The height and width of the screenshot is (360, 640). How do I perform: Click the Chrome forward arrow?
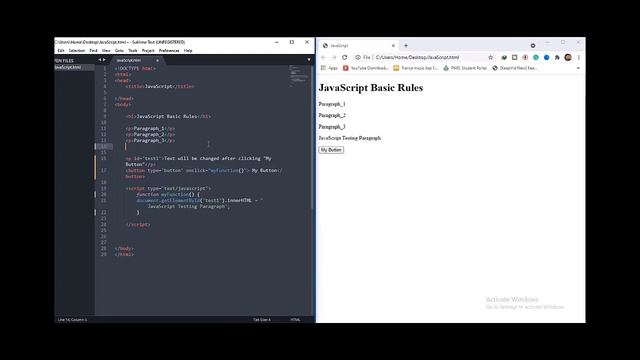(334, 58)
